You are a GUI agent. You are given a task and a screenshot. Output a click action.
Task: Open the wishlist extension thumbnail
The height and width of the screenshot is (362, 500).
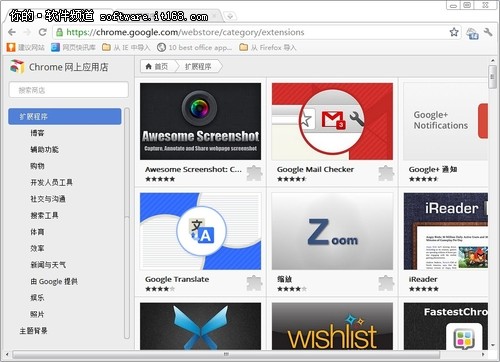(x=332, y=326)
